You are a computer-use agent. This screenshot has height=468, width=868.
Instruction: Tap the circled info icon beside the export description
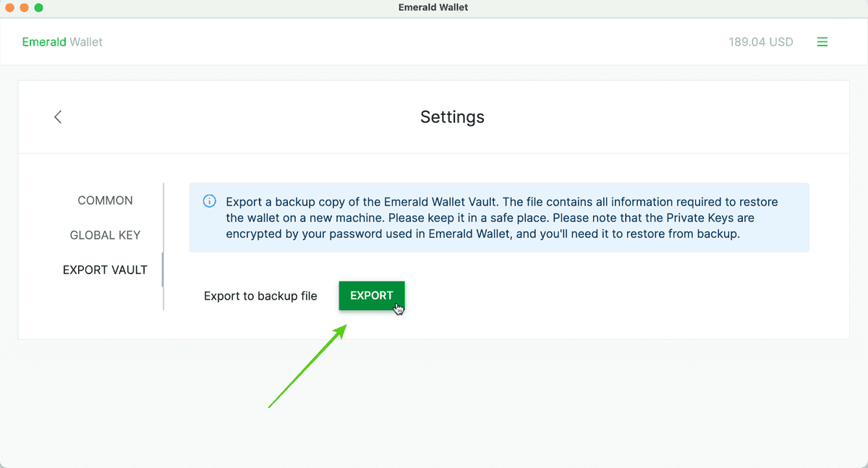coord(210,202)
